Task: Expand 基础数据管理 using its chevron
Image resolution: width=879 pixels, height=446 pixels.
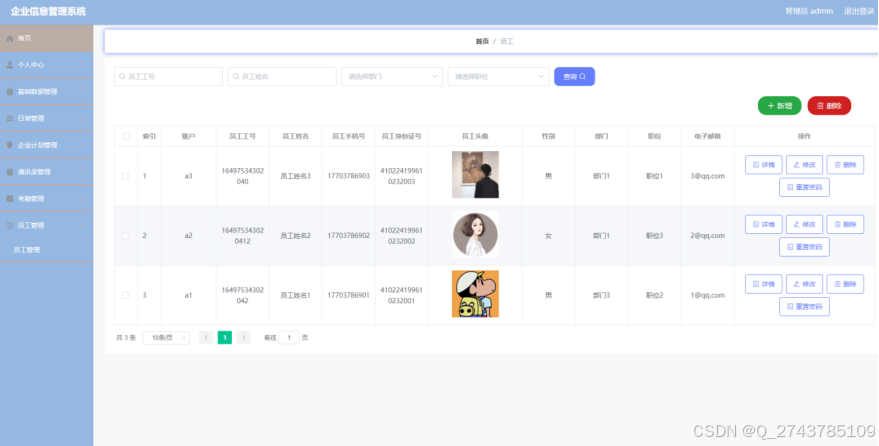Action: pos(81,92)
